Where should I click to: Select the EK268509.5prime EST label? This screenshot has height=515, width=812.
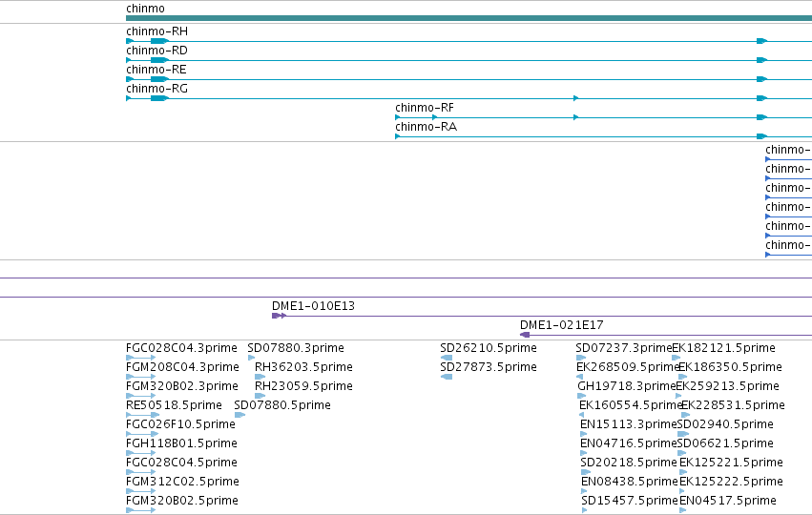pos(628,367)
